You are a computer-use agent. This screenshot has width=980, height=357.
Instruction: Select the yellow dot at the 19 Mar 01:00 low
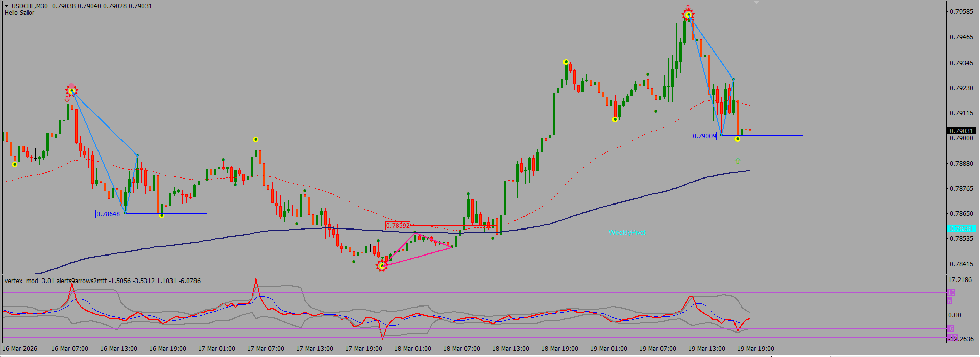[x=615, y=120]
